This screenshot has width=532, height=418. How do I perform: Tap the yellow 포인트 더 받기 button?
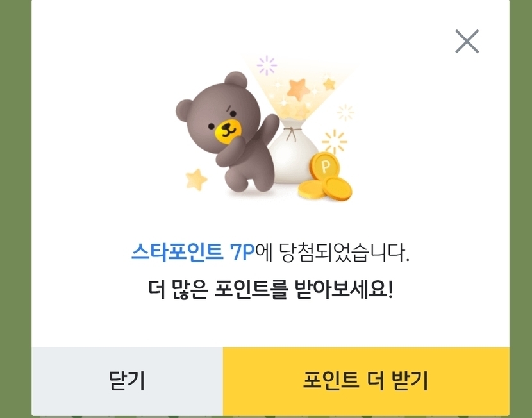[x=366, y=381]
